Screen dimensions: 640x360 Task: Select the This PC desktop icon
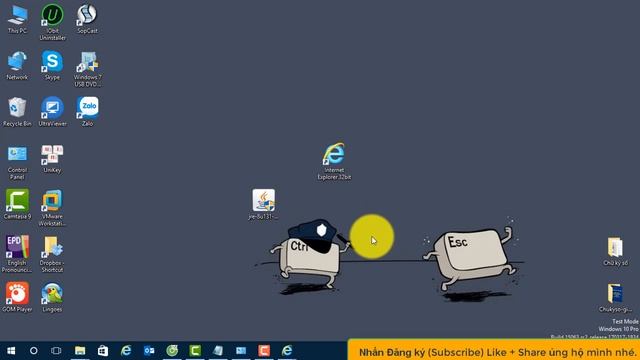point(17,20)
